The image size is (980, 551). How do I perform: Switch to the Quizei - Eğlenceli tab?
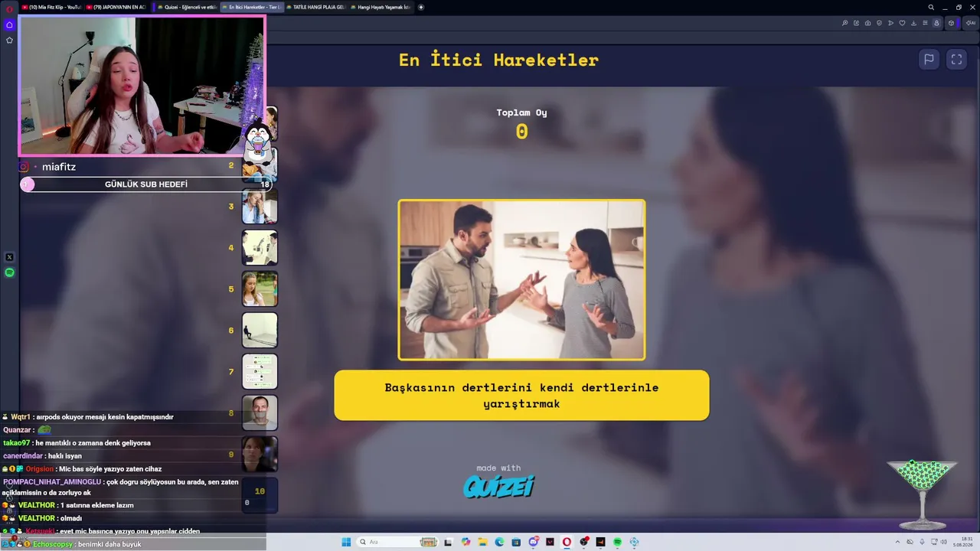[x=187, y=7]
